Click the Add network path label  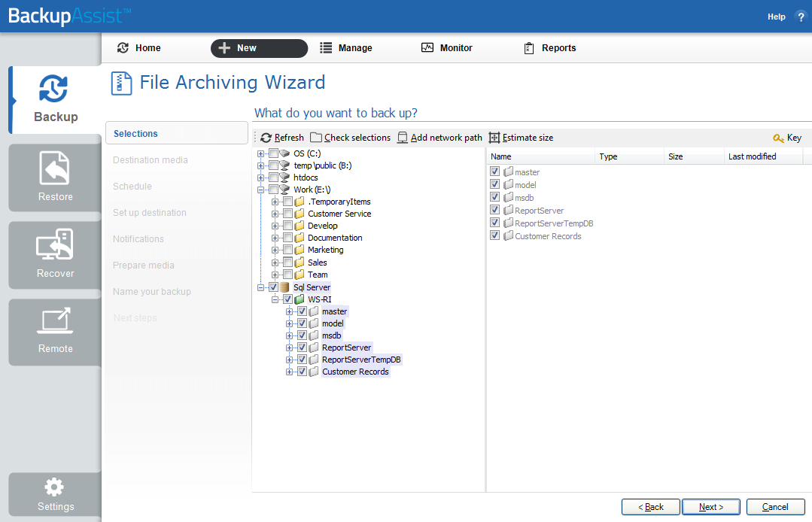tap(446, 138)
